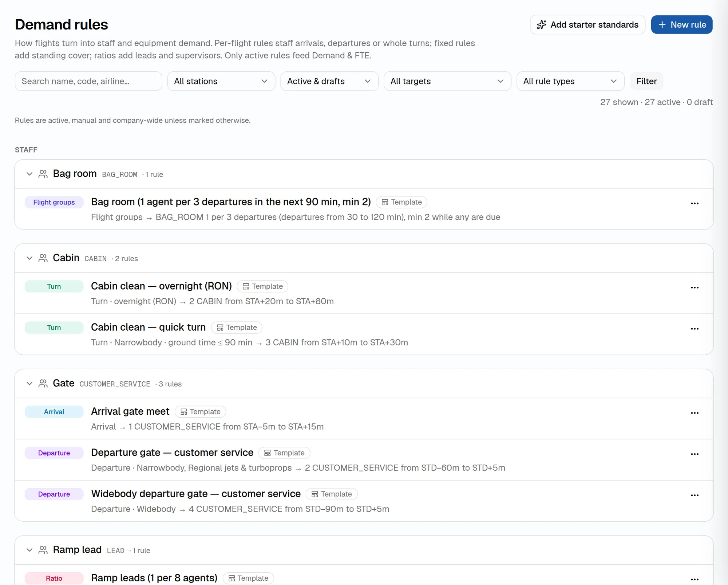Image resolution: width=728 pixels, height=585 pixels.
Task: Click the Ratio tag on Ramp leads
Action: (x=54, y=578)
